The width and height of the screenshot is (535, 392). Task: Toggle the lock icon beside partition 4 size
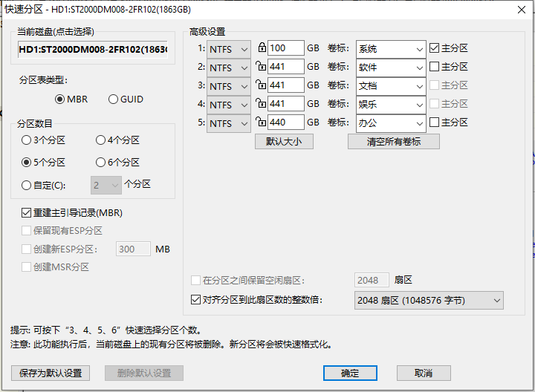261,103
